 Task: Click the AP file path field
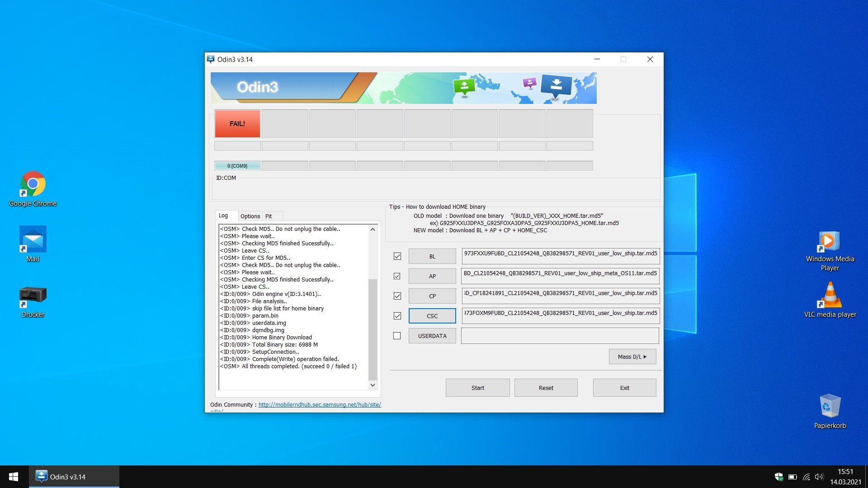point(560,276)
